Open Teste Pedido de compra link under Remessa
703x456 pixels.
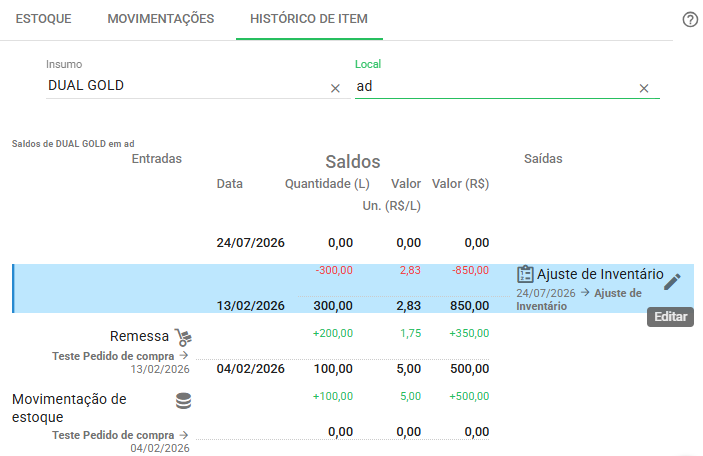[113, 356]
